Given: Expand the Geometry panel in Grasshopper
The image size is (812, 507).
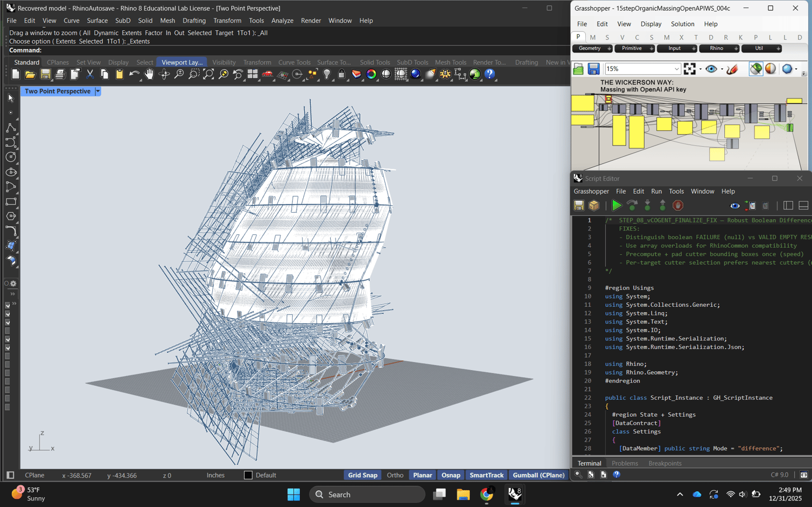Looking at the screenshot, I should coord(609,49).
